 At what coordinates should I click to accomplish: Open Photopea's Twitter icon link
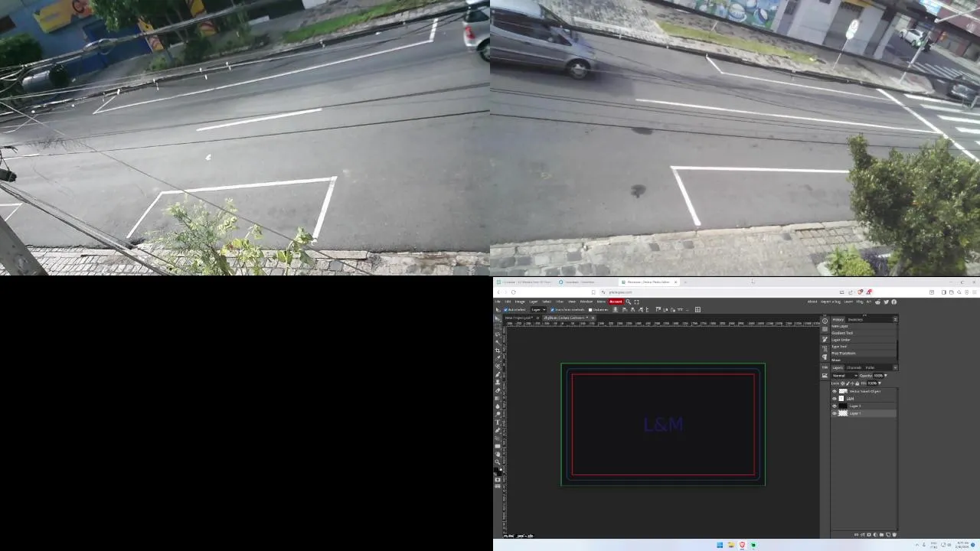pyautogui.click(x=886, y=302)
